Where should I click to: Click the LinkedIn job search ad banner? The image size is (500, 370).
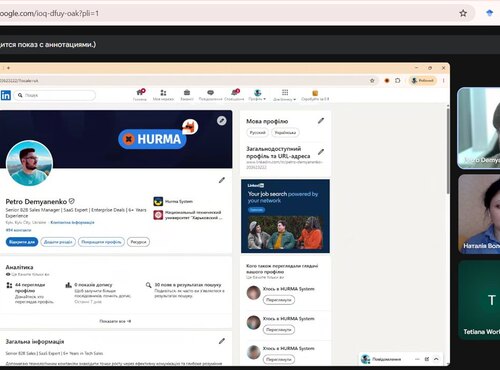click(285, 216)
